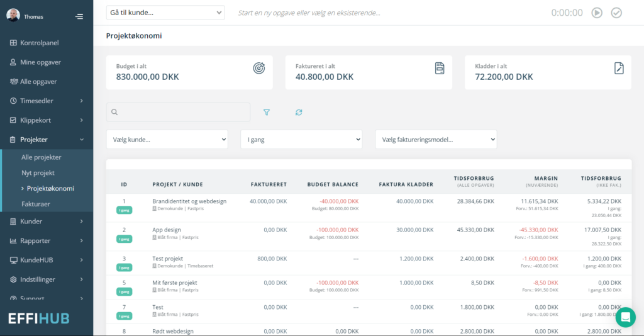Open the 'I gang' status dropdown

coord(301,140)
